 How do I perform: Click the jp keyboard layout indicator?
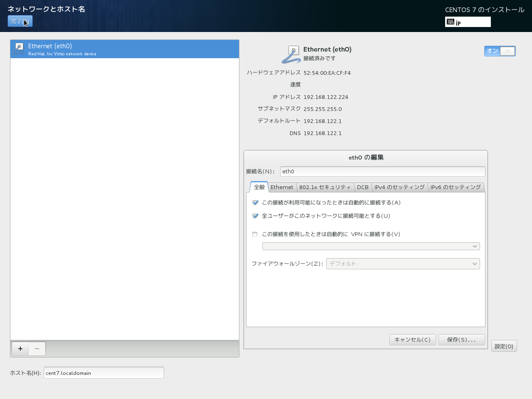(x=468, y=22)
